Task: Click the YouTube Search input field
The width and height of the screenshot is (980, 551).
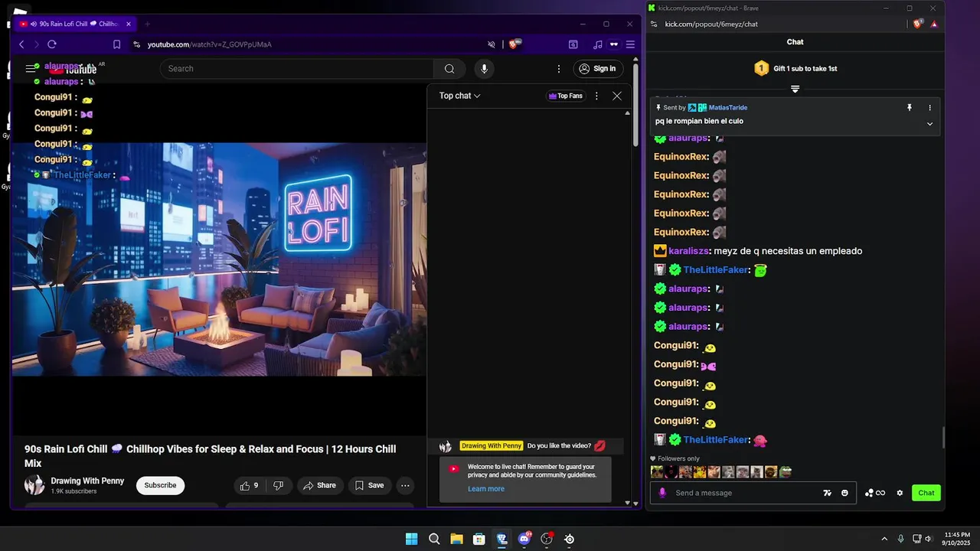Action: (x=297, y=69)
